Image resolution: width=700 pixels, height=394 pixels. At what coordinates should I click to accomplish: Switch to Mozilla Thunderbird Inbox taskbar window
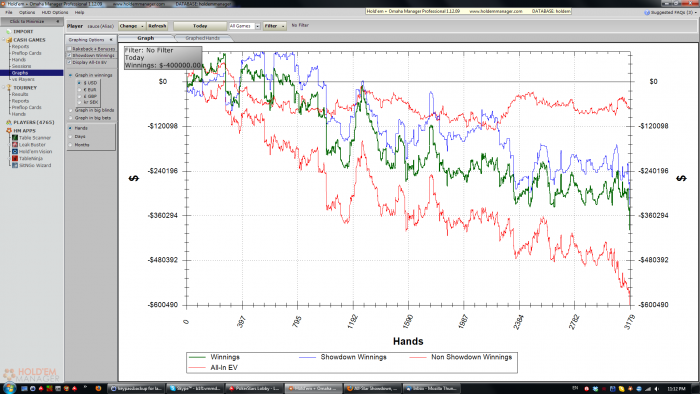(x=431, y=389)
